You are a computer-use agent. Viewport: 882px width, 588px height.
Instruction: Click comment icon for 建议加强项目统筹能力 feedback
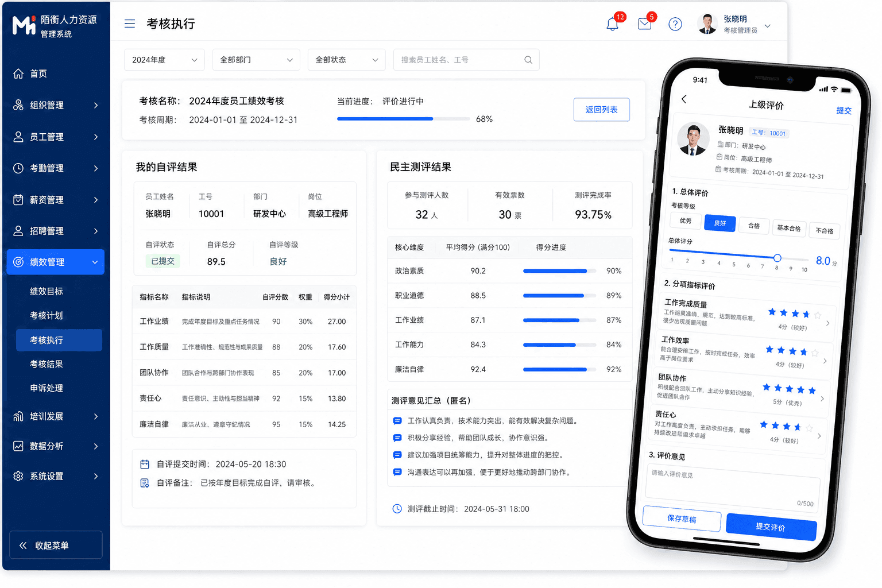(397, 455)
